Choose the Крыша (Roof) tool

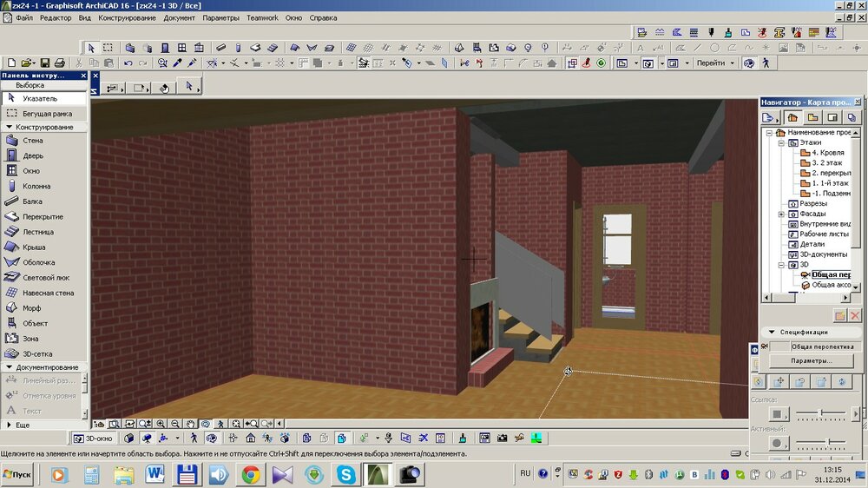tap(35, 247)
